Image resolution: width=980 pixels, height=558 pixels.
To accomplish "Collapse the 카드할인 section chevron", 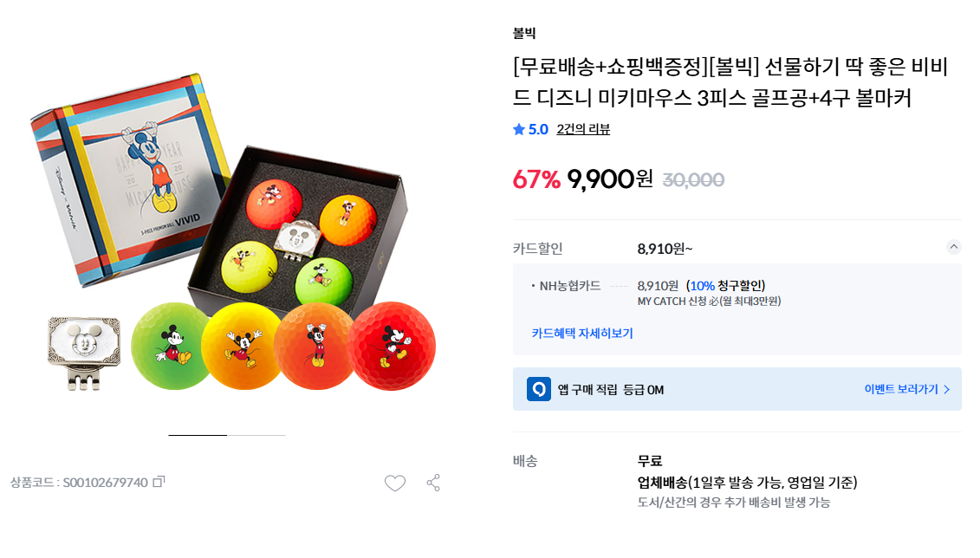I will pos(954,247).
